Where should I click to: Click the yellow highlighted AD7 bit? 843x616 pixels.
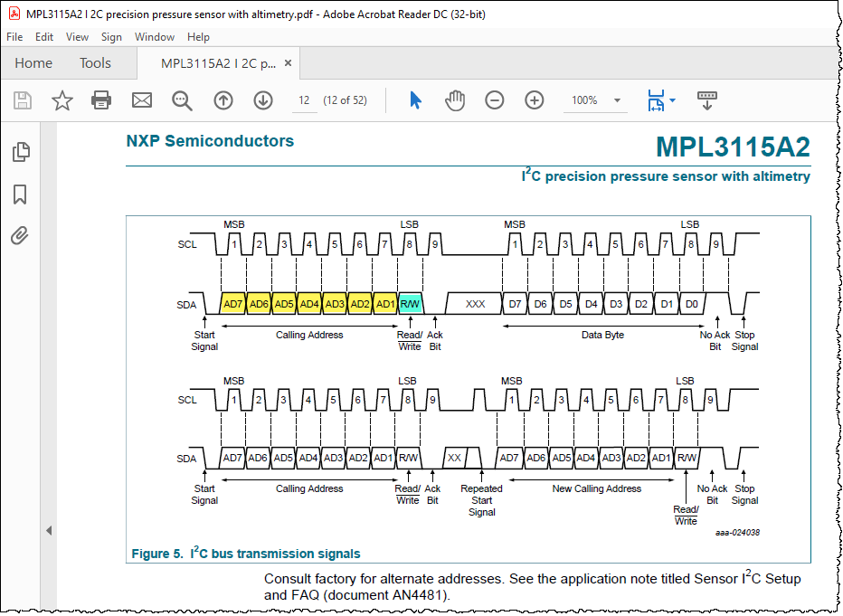[233, 304]
